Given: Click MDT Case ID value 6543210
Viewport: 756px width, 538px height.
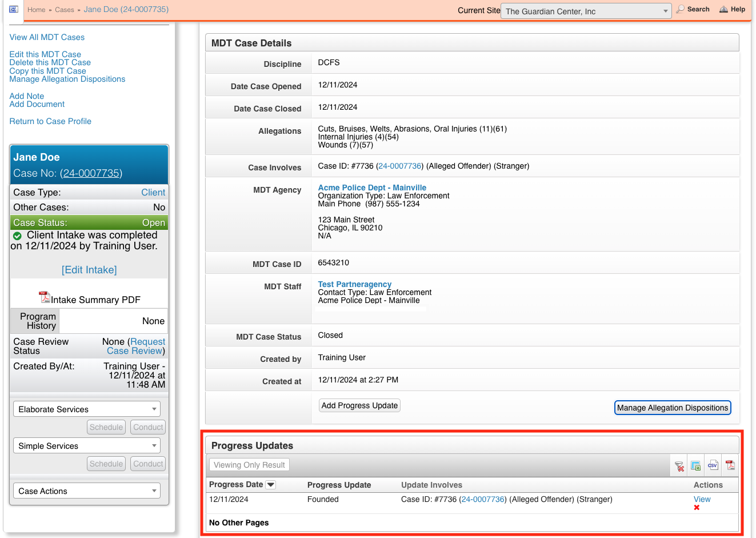Looking at the screenshot, I should (x=334, y=263).
